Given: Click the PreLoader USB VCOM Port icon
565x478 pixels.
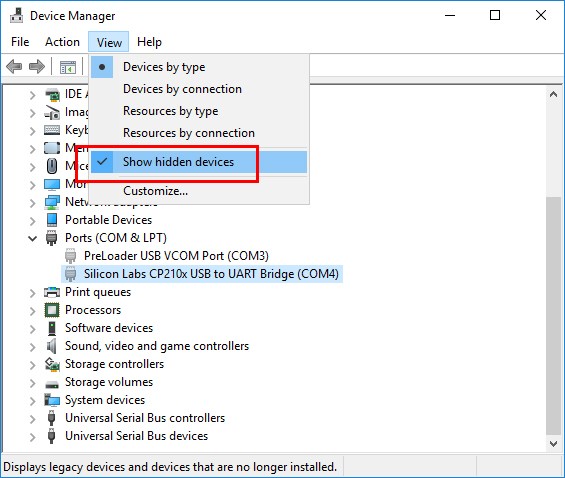Looking at the screenshot, I should [x=71, y=256].
